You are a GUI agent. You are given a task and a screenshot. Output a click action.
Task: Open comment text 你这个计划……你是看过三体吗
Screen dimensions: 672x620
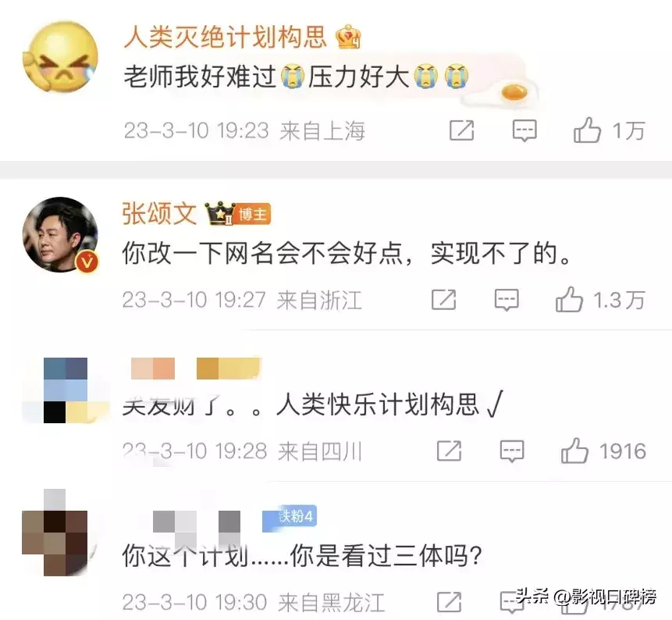click(x=302, y=556)
